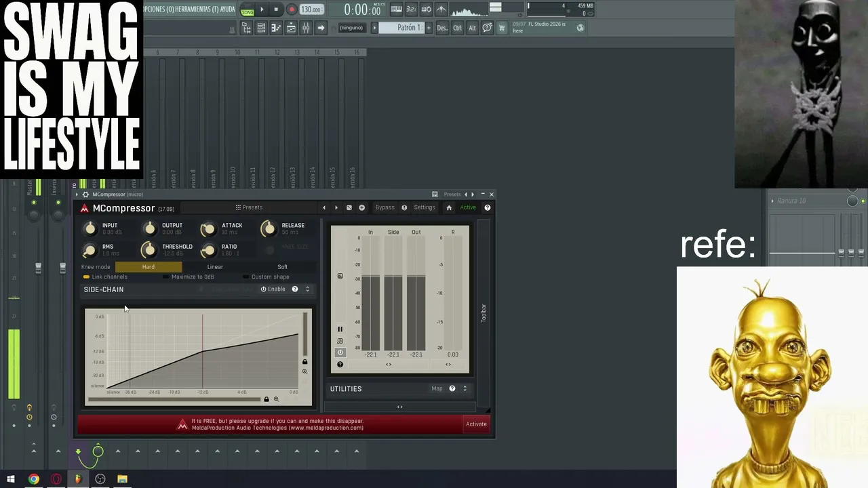Toggle the typing keyboard to piano icon
Screen dimensions: 868x488
click(x=397, y=9)
